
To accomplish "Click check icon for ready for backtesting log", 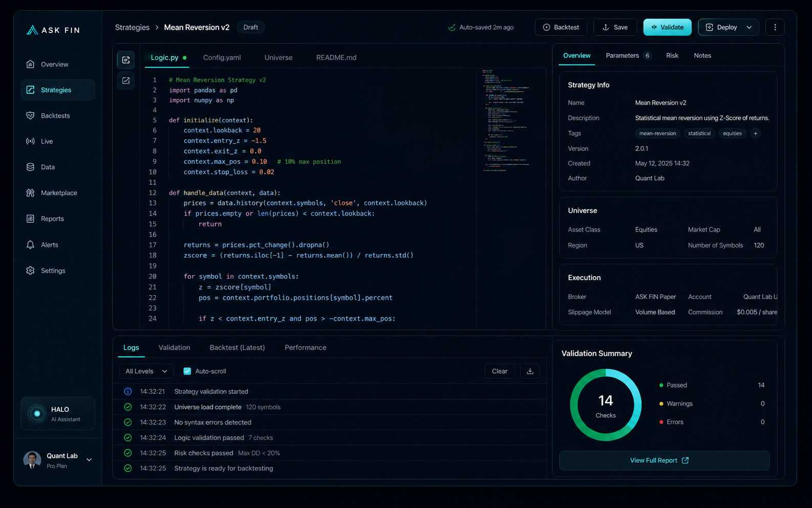I will tap(128, 468).
